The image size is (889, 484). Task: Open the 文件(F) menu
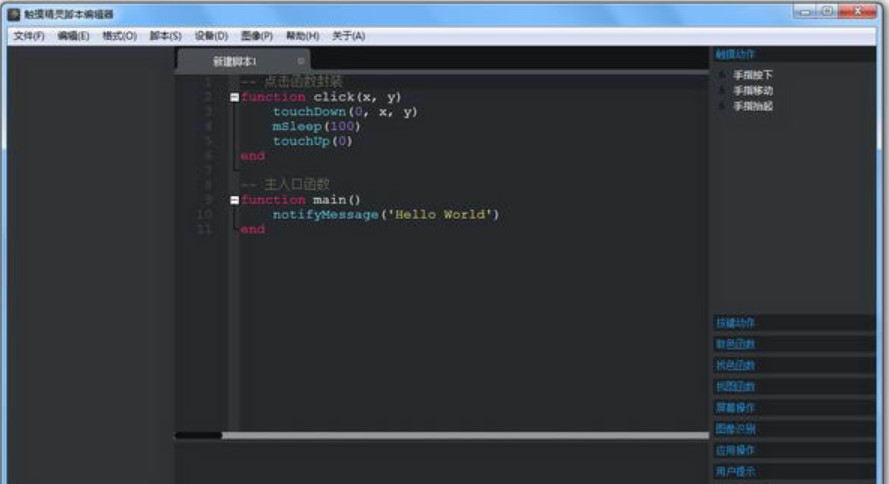coord(29,36)
